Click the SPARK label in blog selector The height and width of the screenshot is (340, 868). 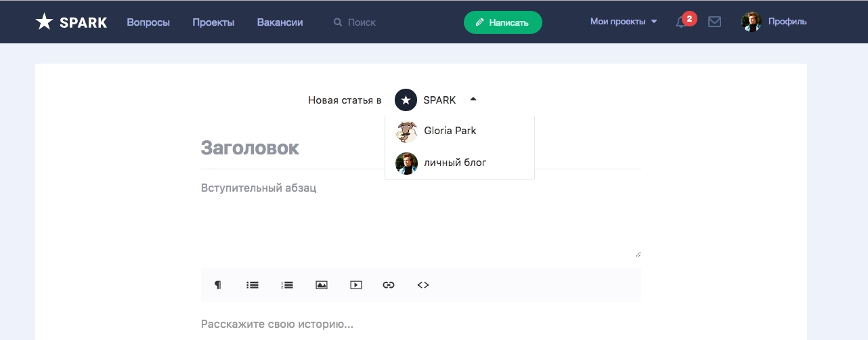(439, 100)
